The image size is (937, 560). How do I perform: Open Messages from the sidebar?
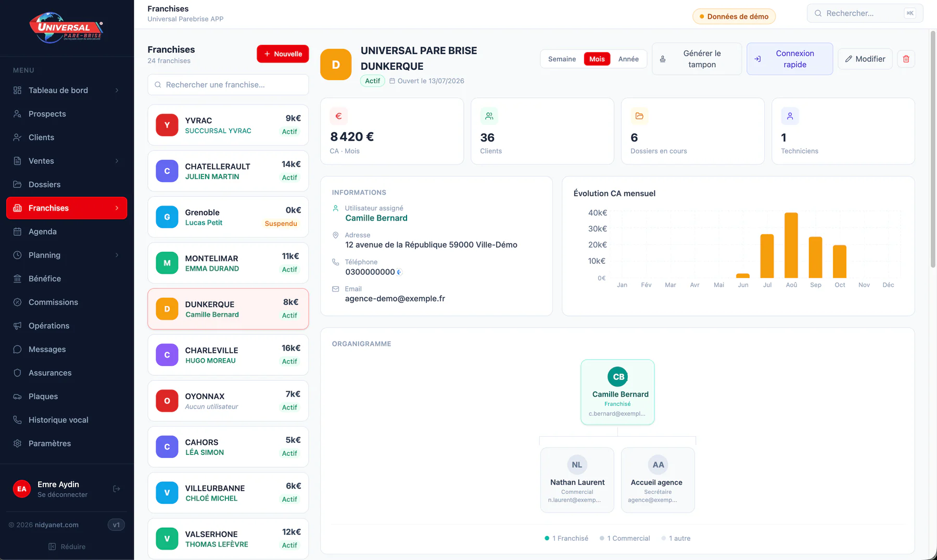point(67,349)
